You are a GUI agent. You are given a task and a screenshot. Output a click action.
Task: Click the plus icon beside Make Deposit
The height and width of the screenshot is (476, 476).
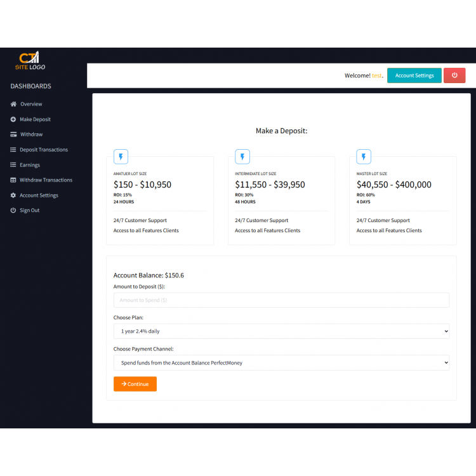pyautogui.click(x=13, y=119)
